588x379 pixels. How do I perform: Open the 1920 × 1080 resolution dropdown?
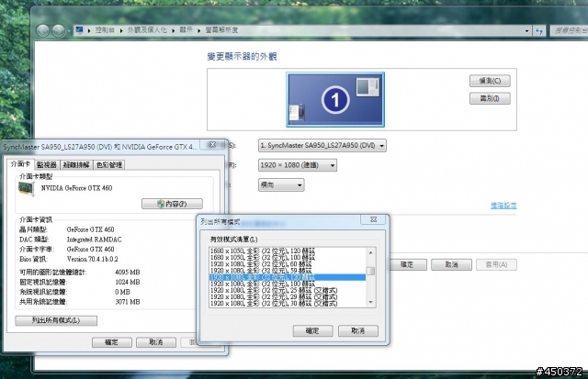coord(298,165)
